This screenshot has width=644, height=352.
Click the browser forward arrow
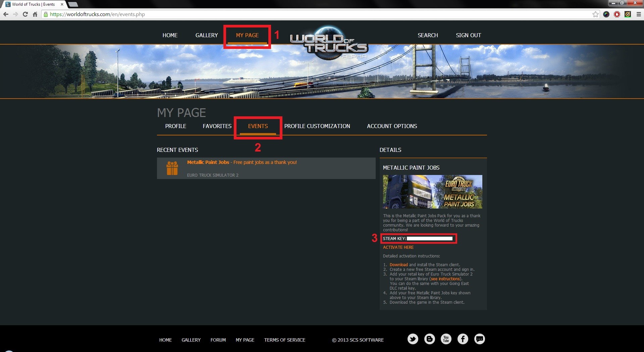pos(15,14)
